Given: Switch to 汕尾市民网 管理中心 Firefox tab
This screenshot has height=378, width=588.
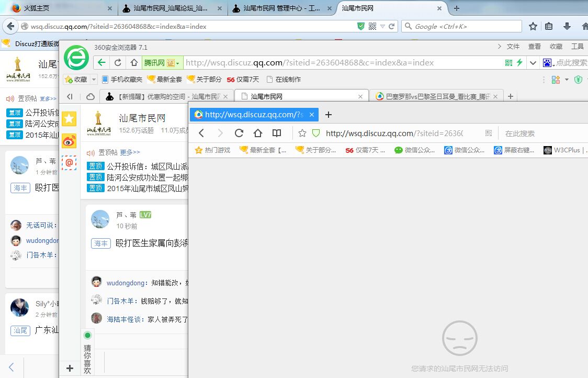Looking at the screenshot, I should (x=281, y=8).
